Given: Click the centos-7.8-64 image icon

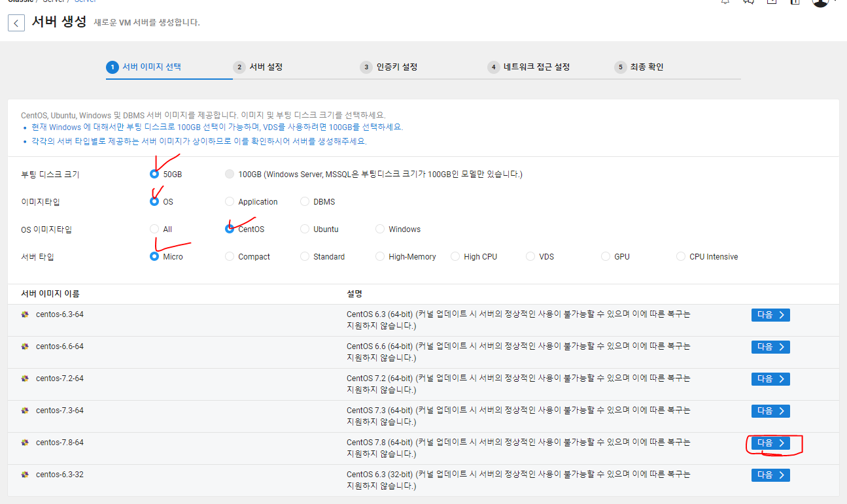Looking at the screenshot, I should [x=25, y=443].
